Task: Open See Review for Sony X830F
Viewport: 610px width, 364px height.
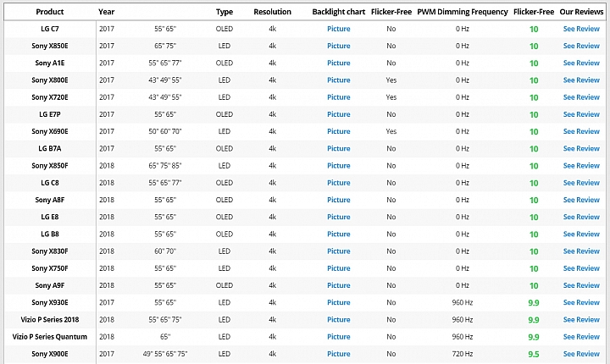Action: point(581,251)
